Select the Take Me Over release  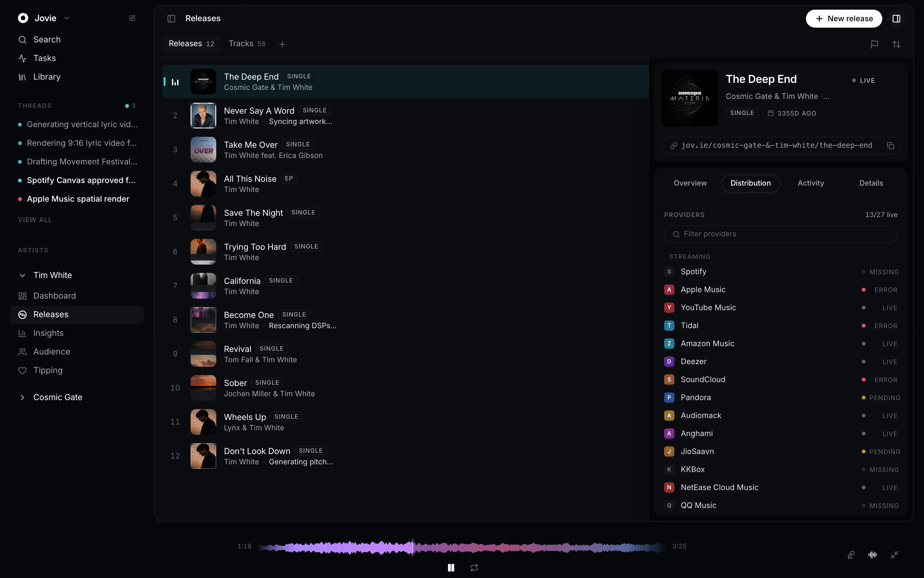click(406, 150)
